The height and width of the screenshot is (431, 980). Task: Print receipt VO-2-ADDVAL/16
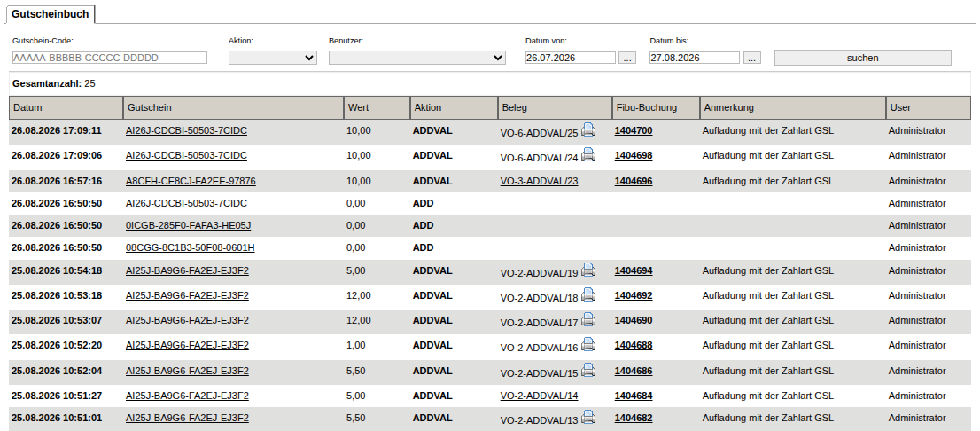(588, 344)
